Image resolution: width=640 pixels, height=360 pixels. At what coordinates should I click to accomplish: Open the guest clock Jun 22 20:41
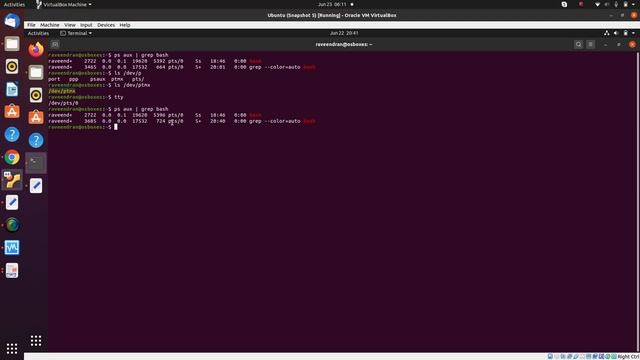click(x=344, y=33)
